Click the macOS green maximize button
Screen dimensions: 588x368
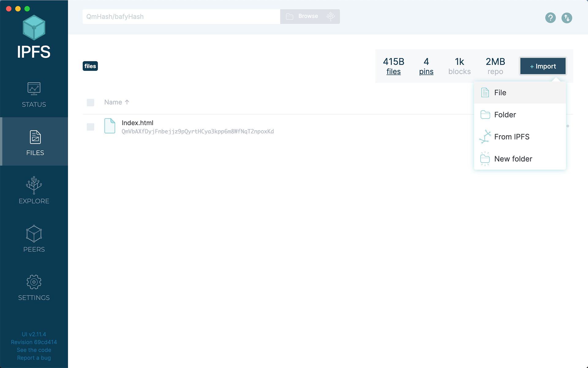[27, 9]
